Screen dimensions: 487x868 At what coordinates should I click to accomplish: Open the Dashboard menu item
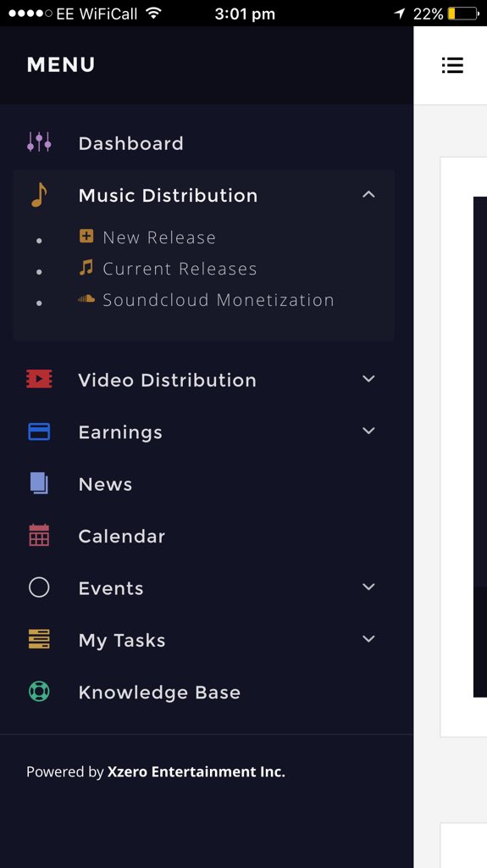tap(130, 143)
